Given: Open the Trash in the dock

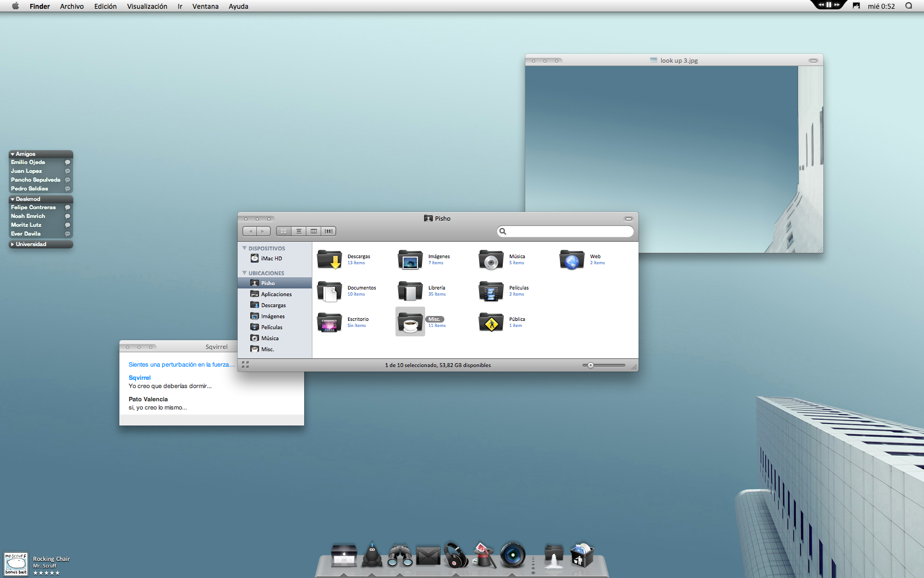Looking at the screenshot, I should coord(581,555).
